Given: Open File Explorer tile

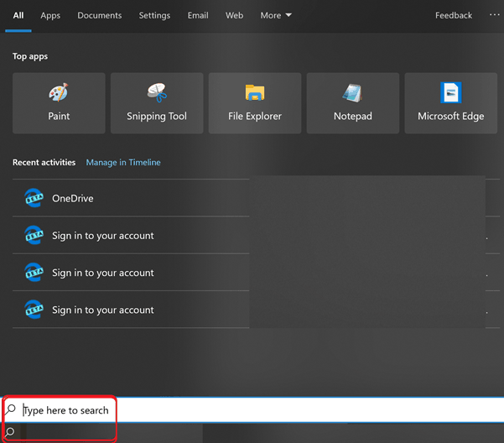Looking at the screenshot, I should (x=255, y=103).
